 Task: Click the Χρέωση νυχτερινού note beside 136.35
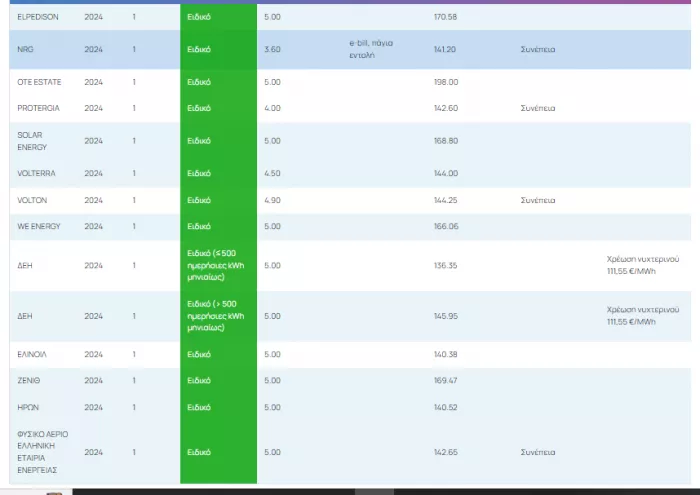click(x=643, y=265)
